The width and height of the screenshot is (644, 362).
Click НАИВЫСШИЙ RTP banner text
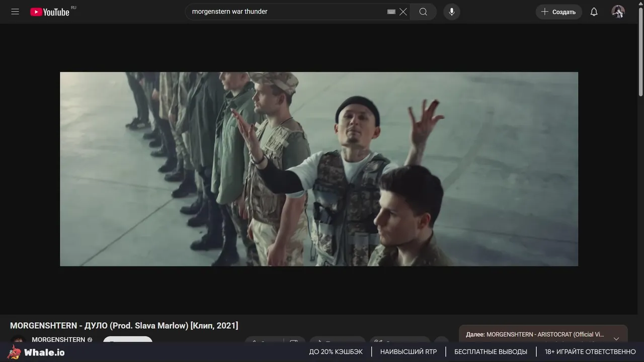pyautogui.click(x=409, y=352)
